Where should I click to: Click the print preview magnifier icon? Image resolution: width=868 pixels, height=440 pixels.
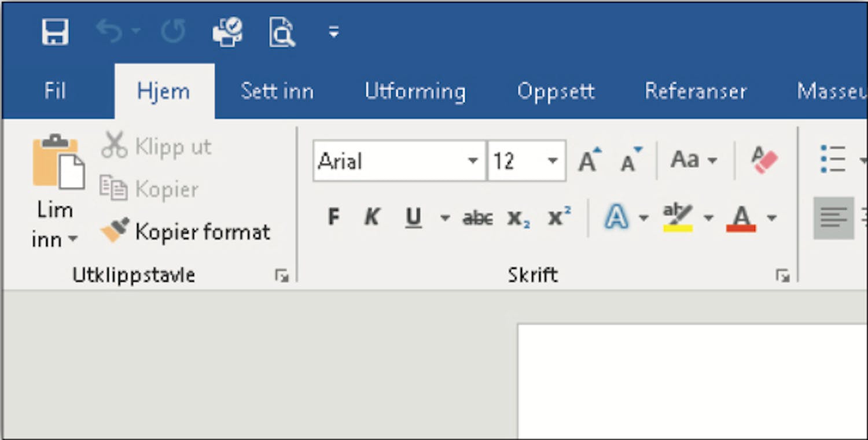coord(282,31)
